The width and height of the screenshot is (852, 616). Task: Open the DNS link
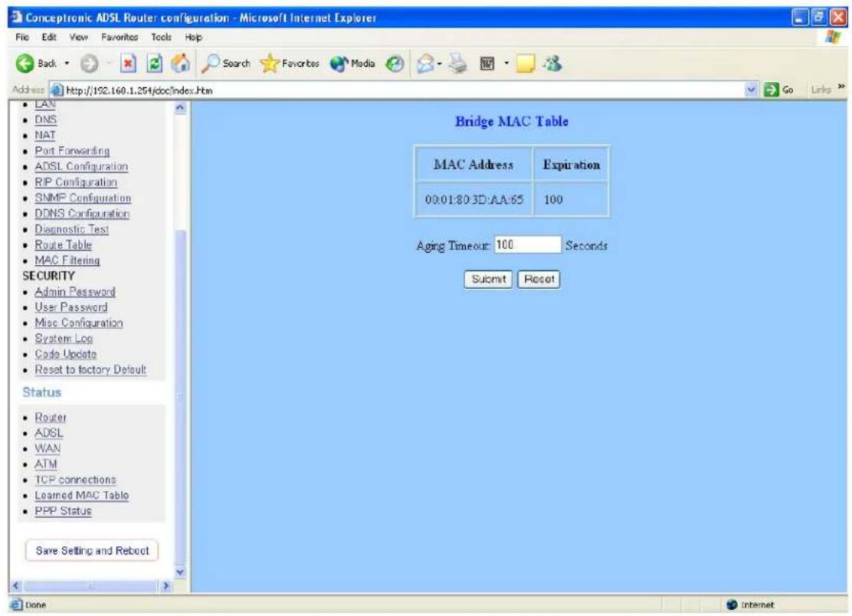pyautogui.click(x=46, y=120)
